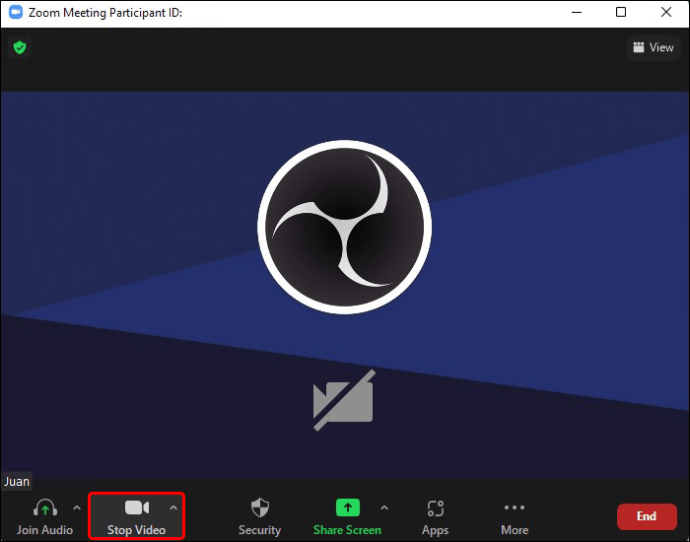Click the OBS logo video thumbnail
The width and height of the screenshot is (690, 542).
click(x=345, y=227)
